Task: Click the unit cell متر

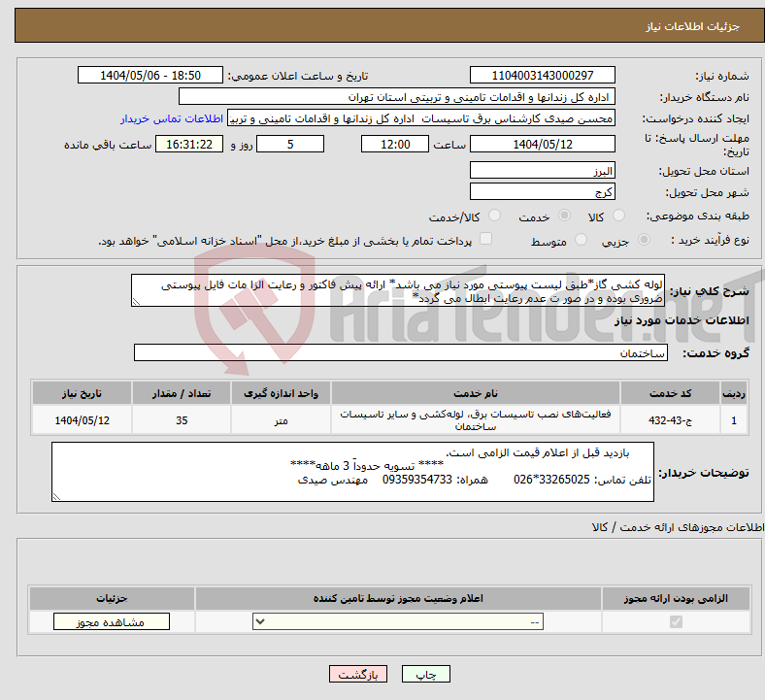Action: pos(281,420)
